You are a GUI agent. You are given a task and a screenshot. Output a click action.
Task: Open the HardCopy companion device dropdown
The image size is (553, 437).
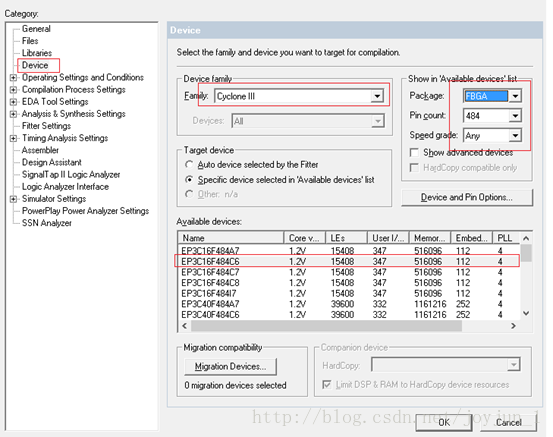click(446, 365)
